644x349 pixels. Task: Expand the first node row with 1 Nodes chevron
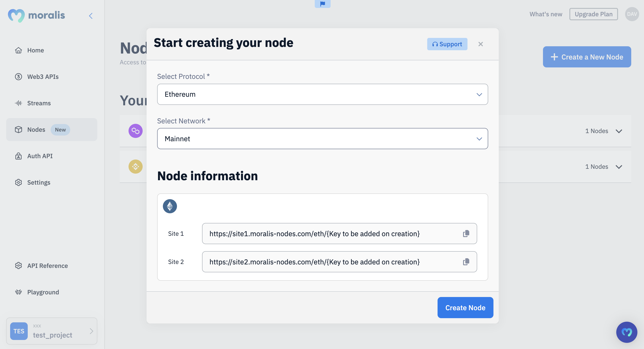[x=619, y=131]
